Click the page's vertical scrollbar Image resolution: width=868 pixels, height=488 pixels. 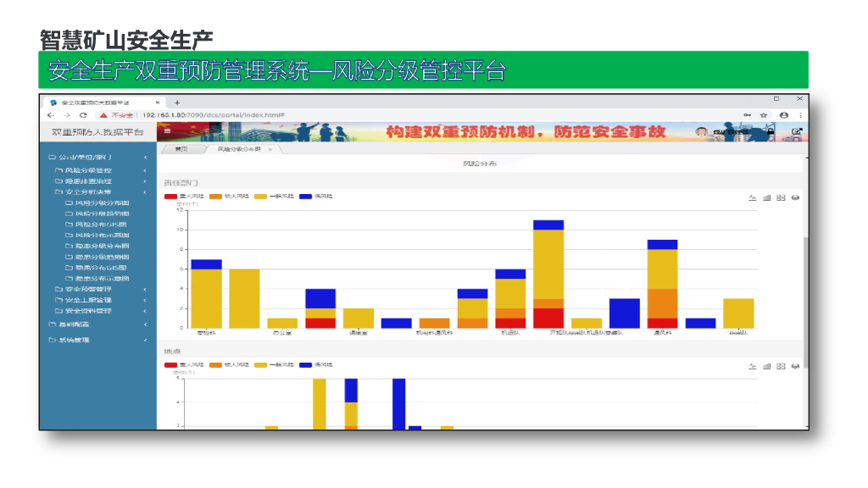point(806,302)
